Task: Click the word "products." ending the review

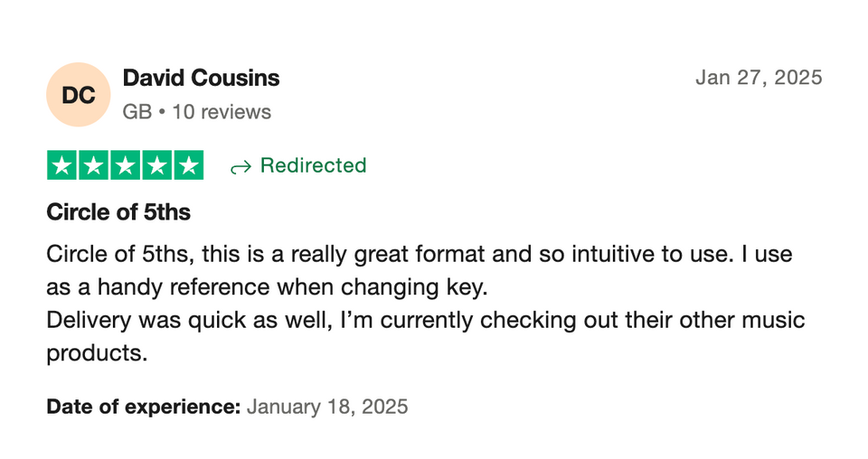Action: [x=96, y=353]
